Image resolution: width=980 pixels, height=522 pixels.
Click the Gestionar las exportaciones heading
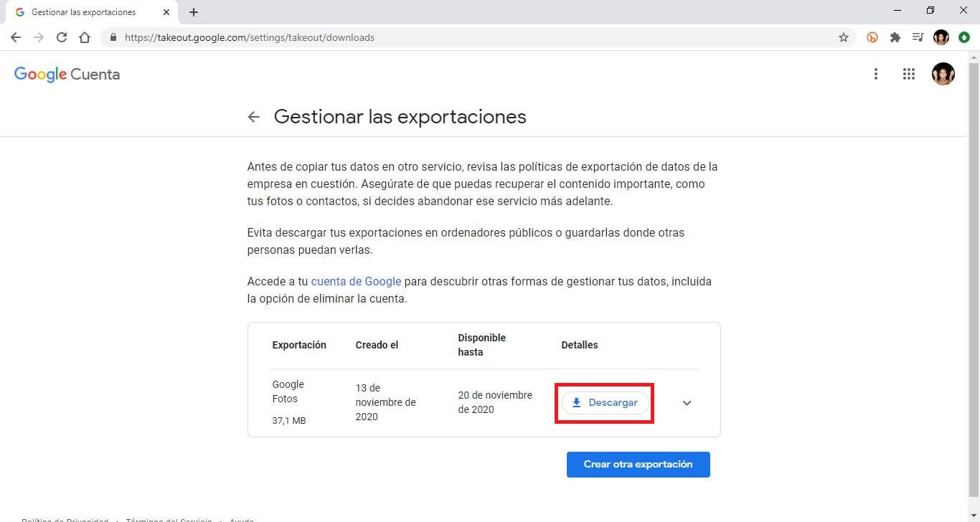(400, 117)
